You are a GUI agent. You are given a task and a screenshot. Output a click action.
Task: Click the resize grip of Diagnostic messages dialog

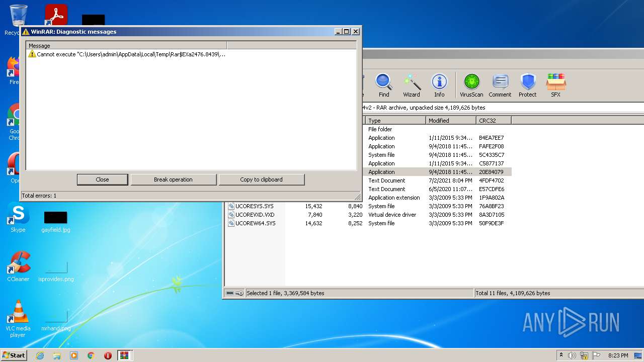[x=358, y=197]
